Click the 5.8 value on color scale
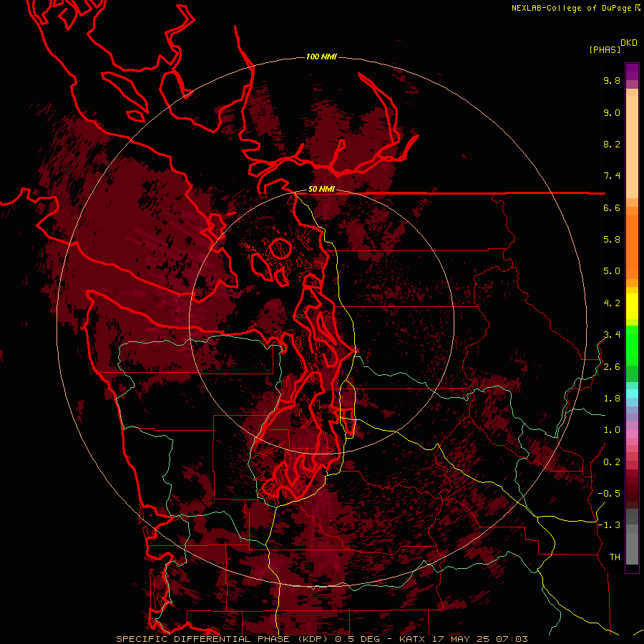644x644 pixels. coord(612,240)
